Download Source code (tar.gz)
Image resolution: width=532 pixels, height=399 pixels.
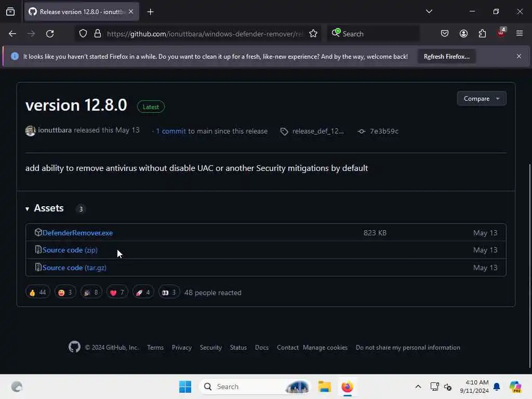(74, 268)
